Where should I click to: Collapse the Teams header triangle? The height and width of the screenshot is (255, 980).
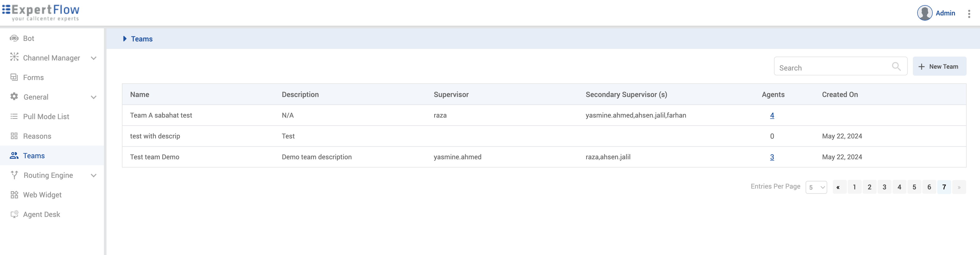tap(125, 39)
